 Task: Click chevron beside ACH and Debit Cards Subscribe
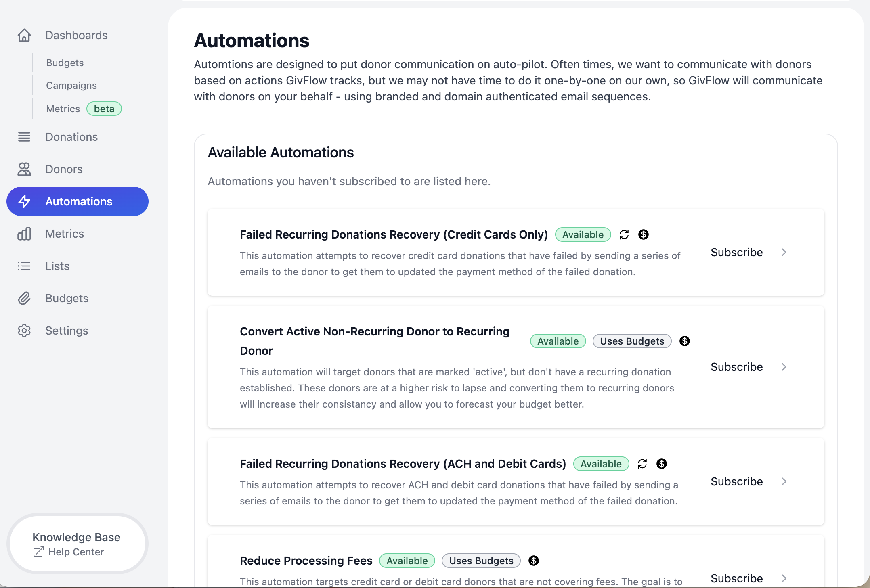pos(784,481)
